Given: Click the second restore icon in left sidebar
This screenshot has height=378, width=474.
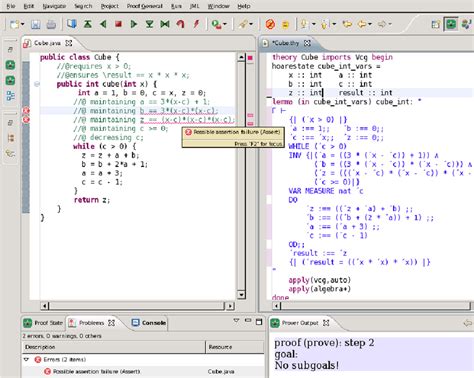Looking at the screenshot, I should (x=10, y=123).
